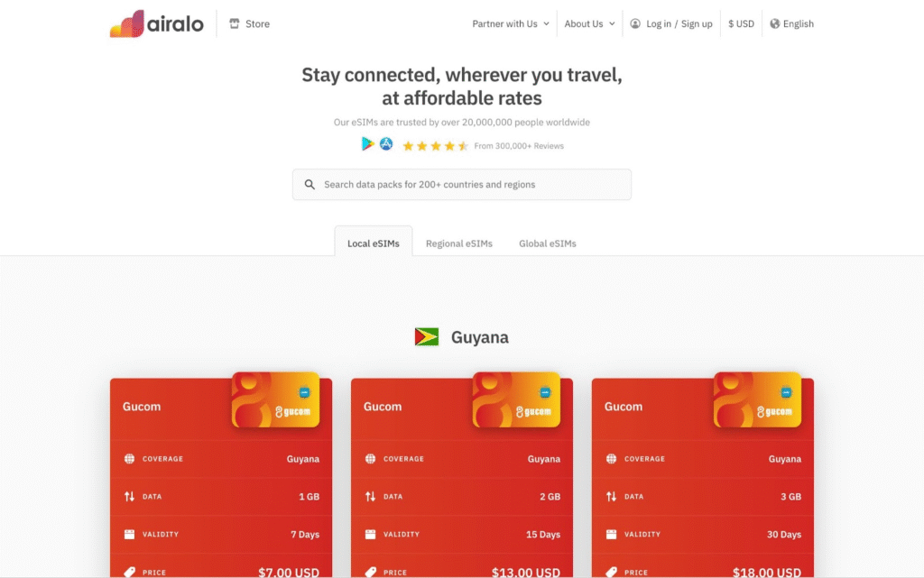Switch to the Regional eSIMs tab

[459, 243]
